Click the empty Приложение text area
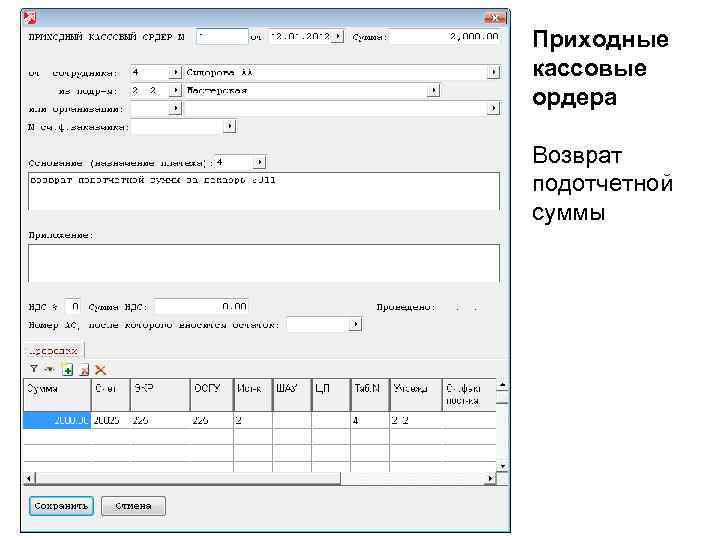This screenshot has width=720, height=540. tap(264, 263)
